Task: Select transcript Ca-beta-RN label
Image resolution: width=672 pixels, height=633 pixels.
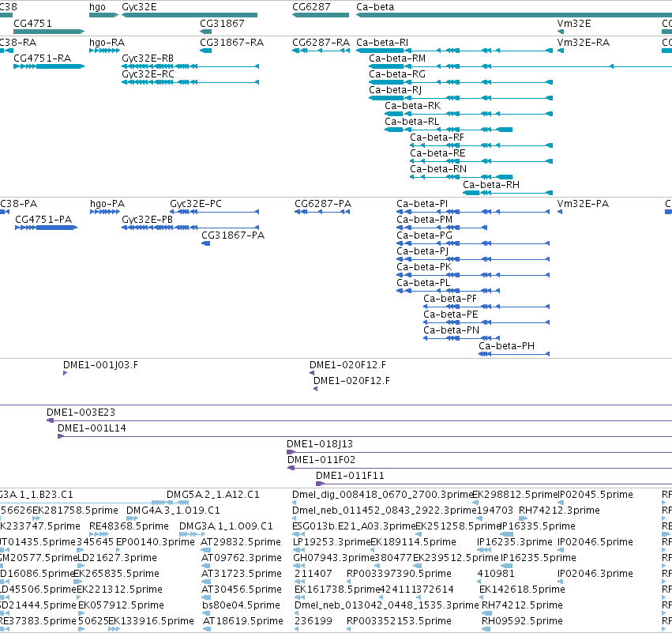Action: click(x=438, y=169)
